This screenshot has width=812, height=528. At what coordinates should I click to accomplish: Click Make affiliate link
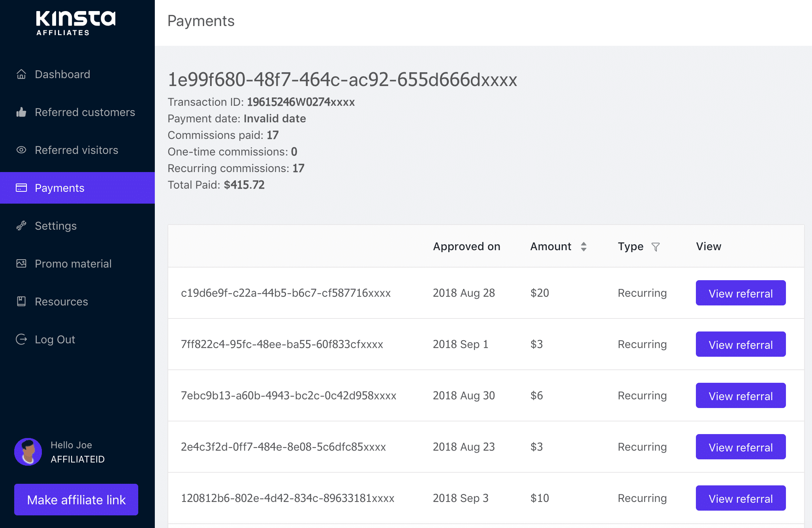click(x=76, y=499)
